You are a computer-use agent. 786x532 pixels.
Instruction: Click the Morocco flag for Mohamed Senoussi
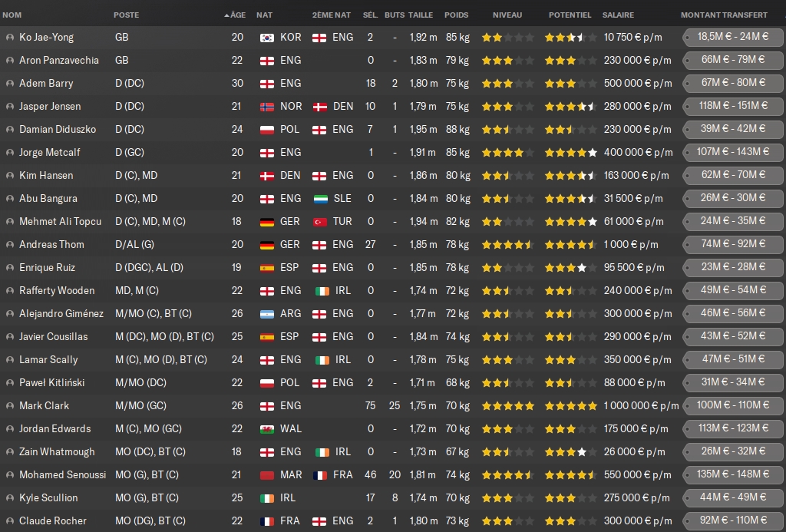(267, 475)
